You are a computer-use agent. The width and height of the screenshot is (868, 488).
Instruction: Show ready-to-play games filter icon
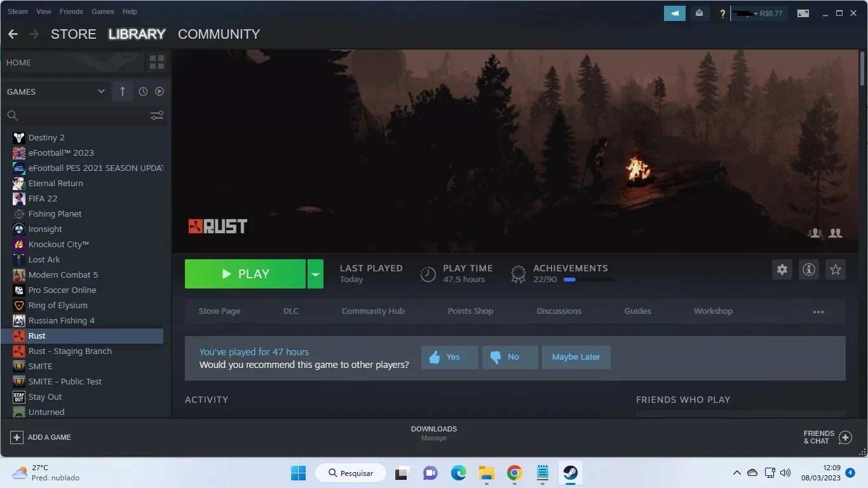coord(159,91)
